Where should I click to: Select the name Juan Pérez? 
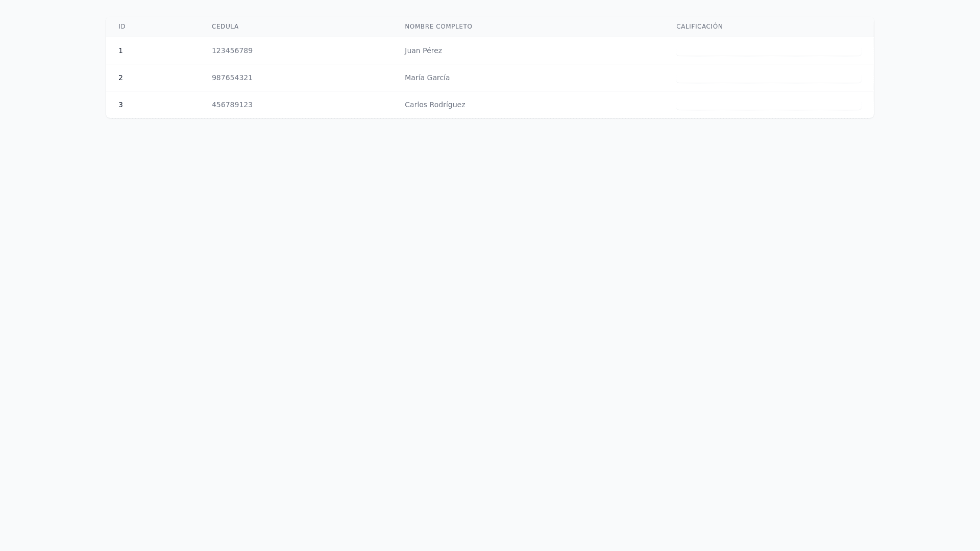coord(423,51)
